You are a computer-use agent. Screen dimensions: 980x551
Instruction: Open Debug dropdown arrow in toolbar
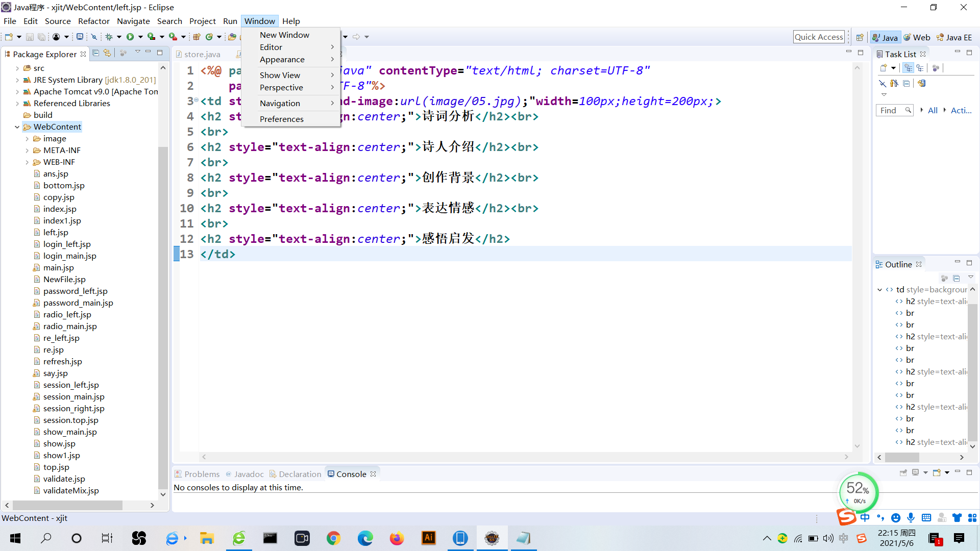coord(119,37)
